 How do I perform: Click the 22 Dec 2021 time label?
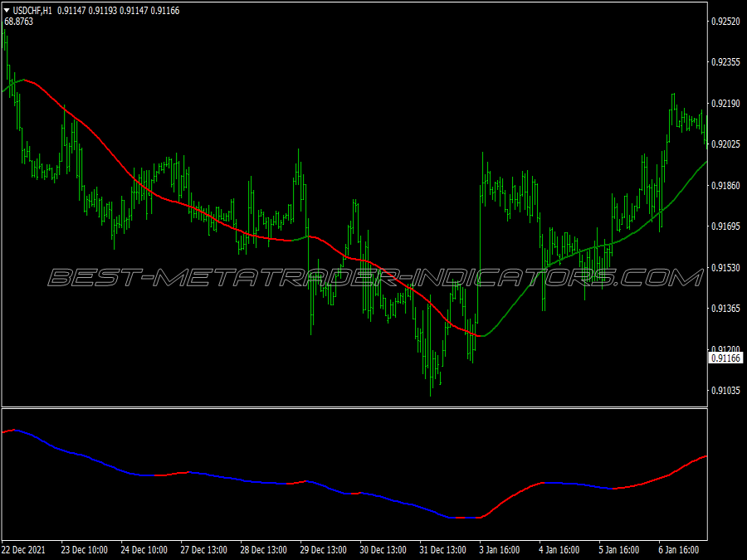point(23,550)
